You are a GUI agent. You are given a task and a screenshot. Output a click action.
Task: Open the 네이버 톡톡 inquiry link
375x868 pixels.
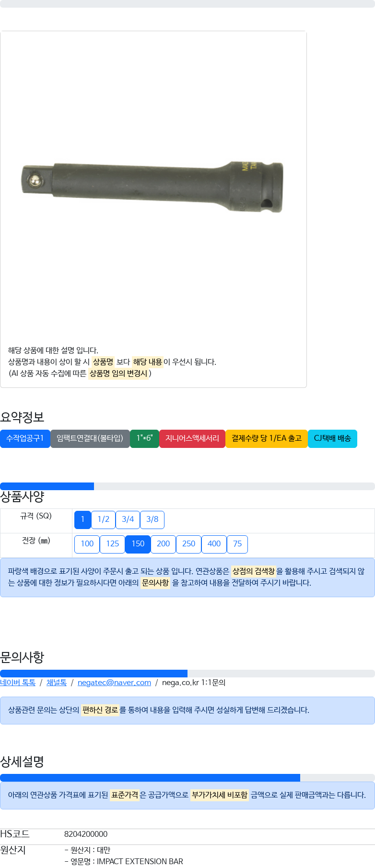point(18,683)
